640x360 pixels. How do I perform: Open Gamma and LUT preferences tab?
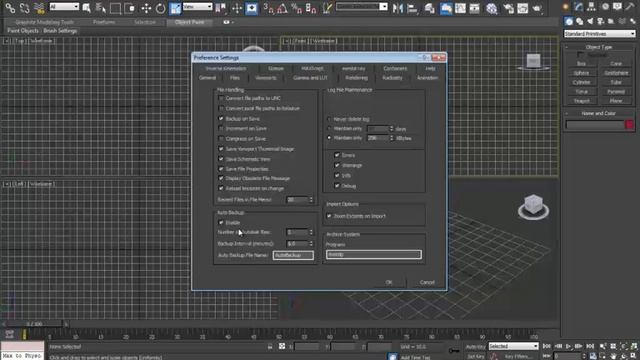310,78
